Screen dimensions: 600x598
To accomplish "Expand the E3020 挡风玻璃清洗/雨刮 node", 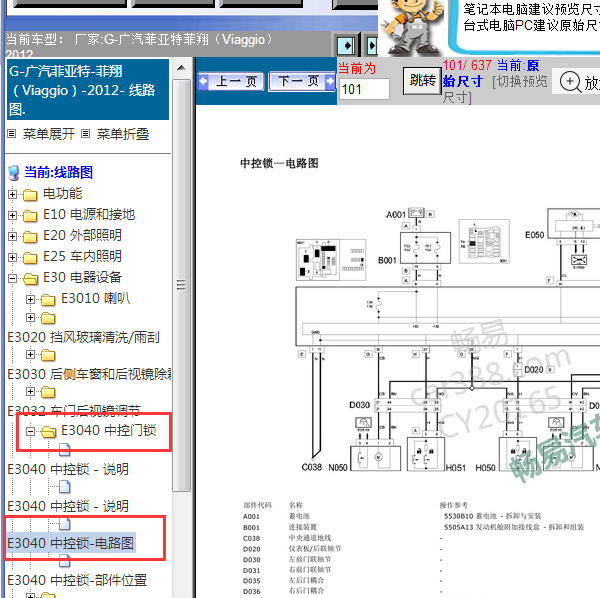I will tap(31, 317).
